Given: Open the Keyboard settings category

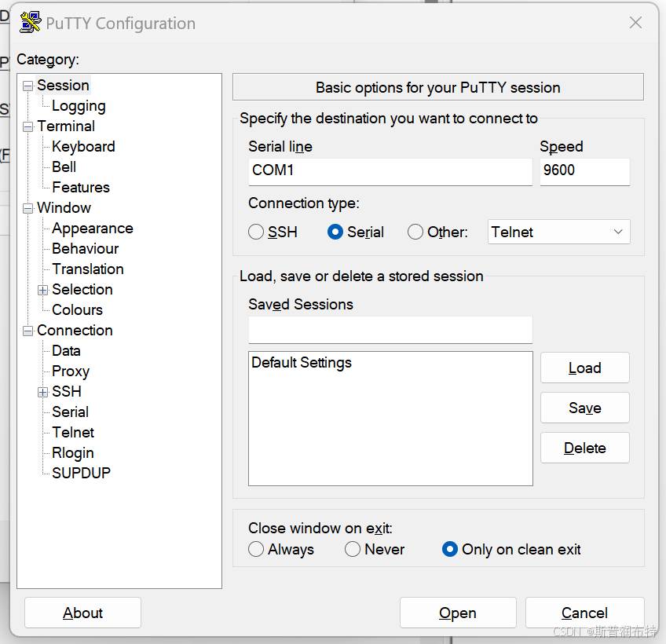Looking at the screenshot, I should point(83,147).
